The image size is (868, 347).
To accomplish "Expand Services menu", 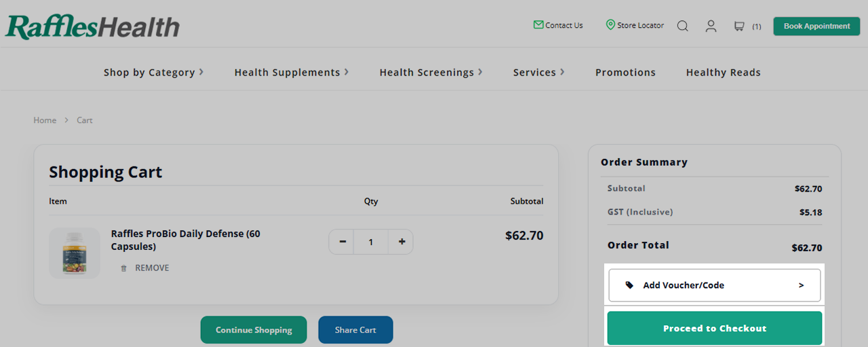I will (x=539, y=72).
